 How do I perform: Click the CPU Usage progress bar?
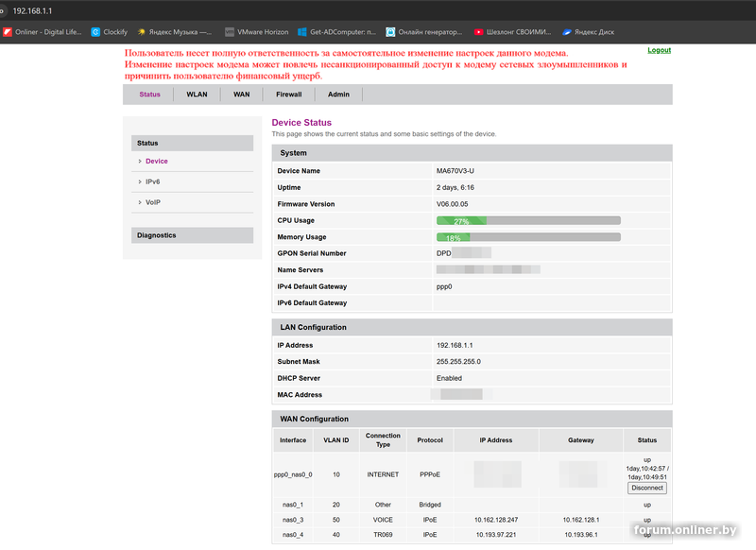pyautogui.click(x=527, y=220)
